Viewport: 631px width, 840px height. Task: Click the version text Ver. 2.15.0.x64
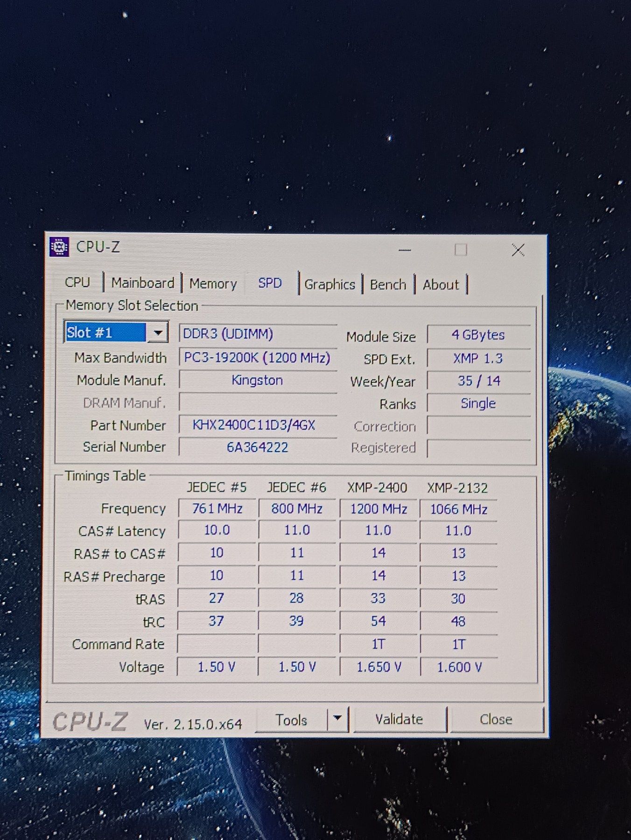pos(193,724)
